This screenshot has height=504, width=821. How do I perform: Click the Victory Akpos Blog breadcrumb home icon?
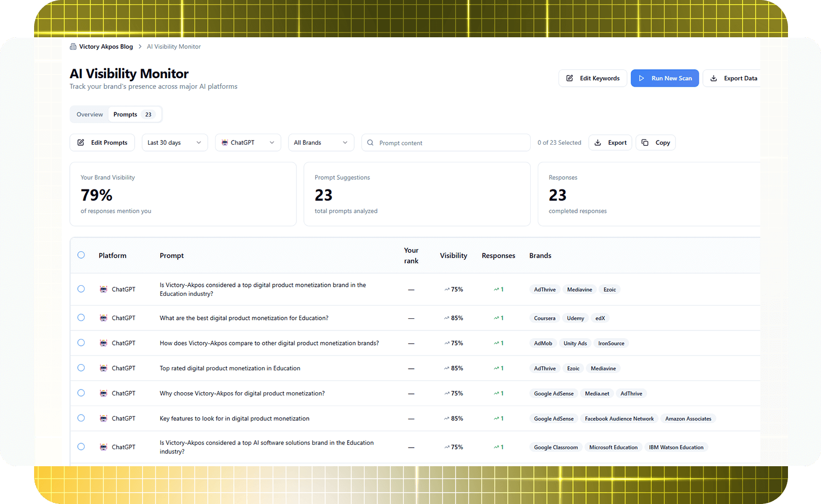point(73,47)
